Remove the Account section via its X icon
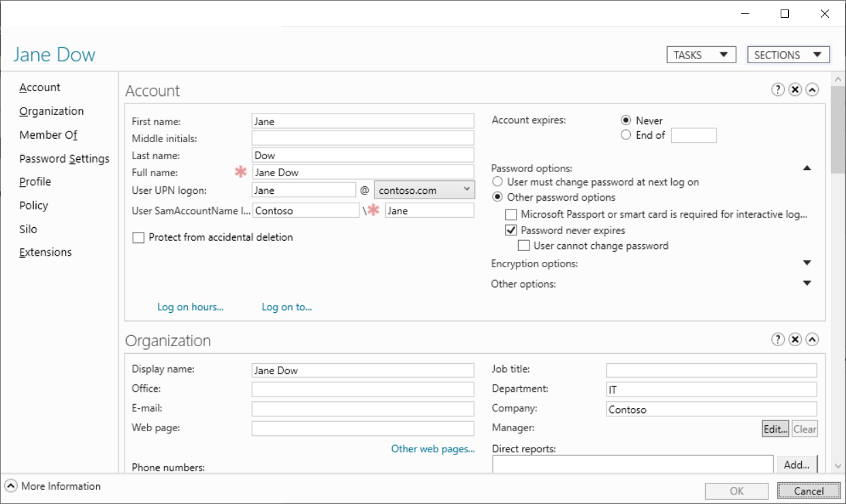Viewport: 846px width, 504px height. click(795, 88)
